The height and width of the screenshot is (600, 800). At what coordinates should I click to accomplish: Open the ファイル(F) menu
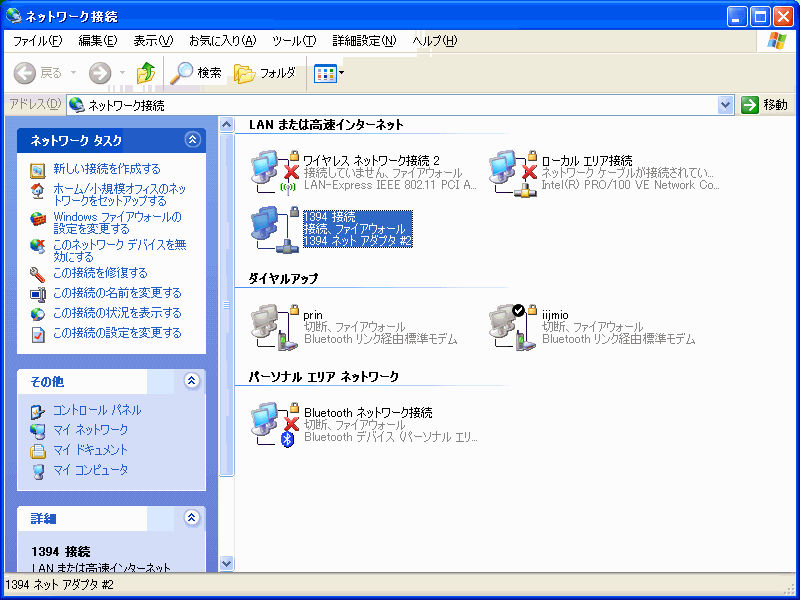pyautogui.click(x=37, y=41)
